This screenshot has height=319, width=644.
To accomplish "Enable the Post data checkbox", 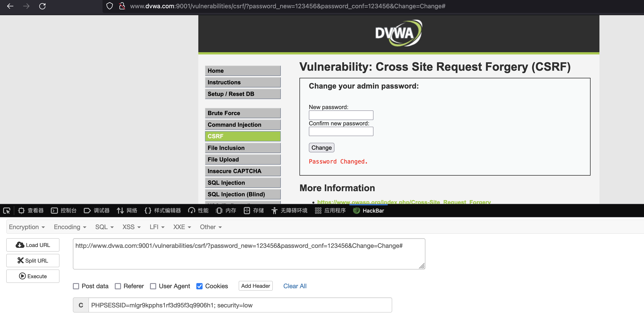I will [x=76, y=286].
